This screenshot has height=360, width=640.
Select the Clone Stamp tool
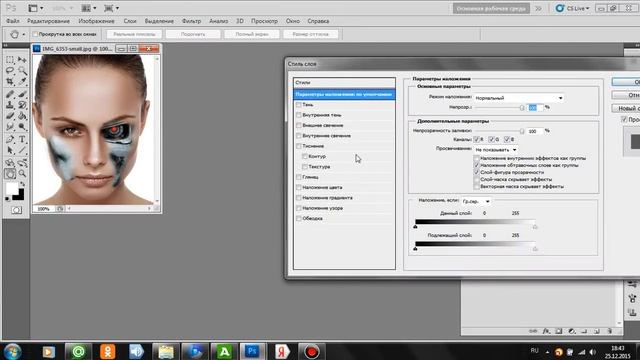(10, 105)
